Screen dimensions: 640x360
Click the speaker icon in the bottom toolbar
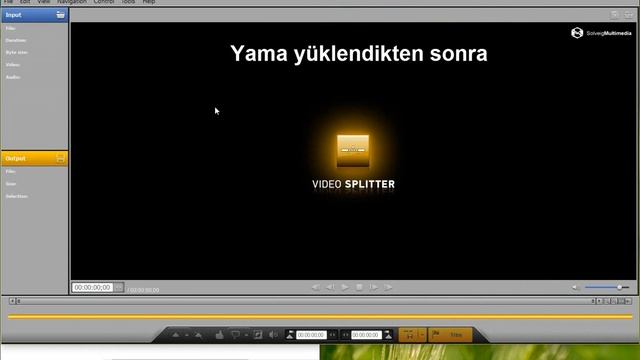273,335
